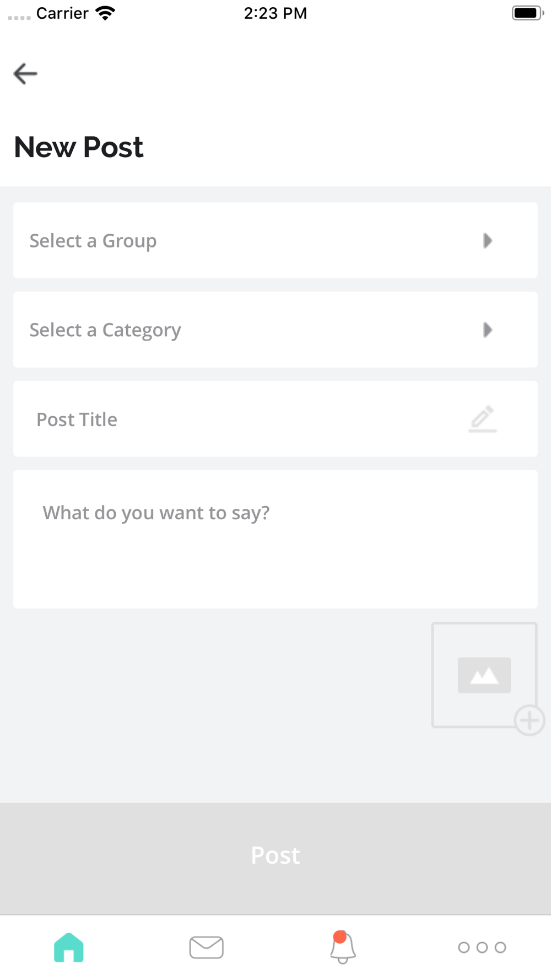The image size is (551, 980).
Task: Click the photo attachment frame
Action: click(484, 675)
